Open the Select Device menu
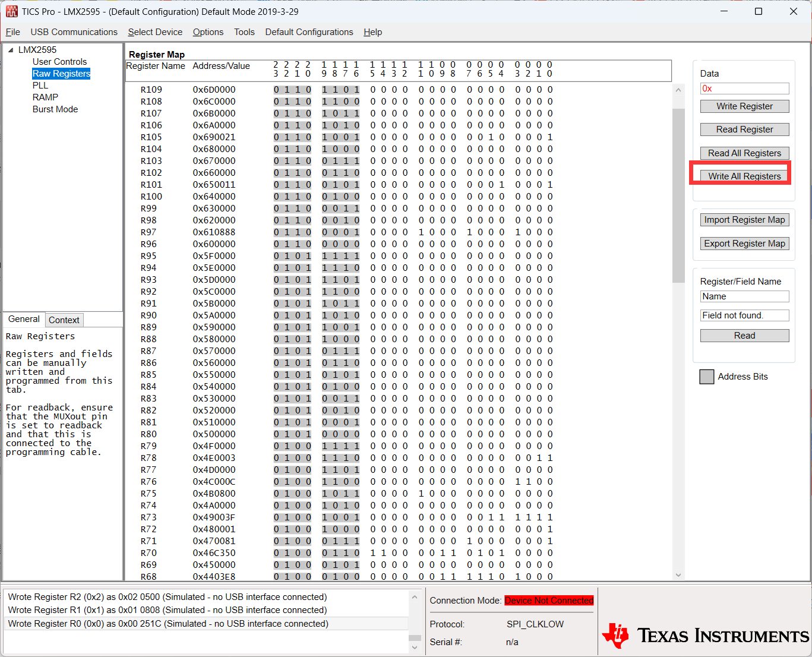The width and height of the screenshot is (812, 657). 155,32
